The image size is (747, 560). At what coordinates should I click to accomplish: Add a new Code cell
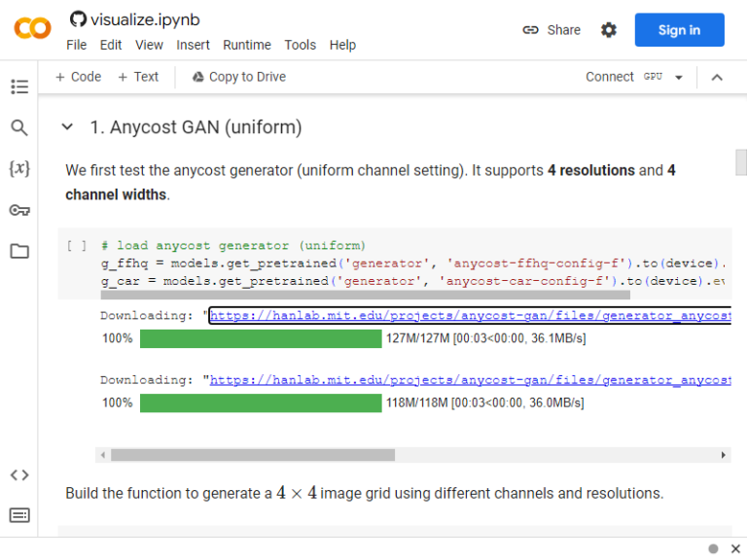coord(79,77)
